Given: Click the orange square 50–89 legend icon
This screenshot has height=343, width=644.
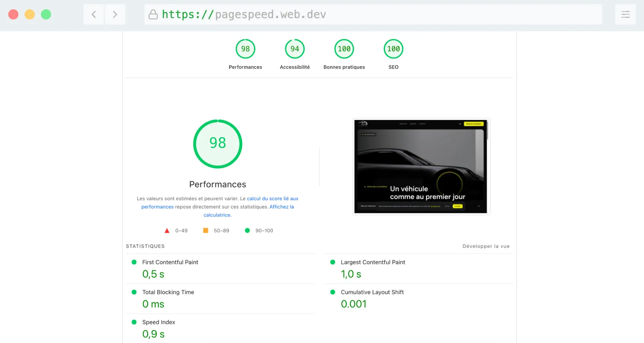Looking at the screenshot, I should click(x=205, y=230).
